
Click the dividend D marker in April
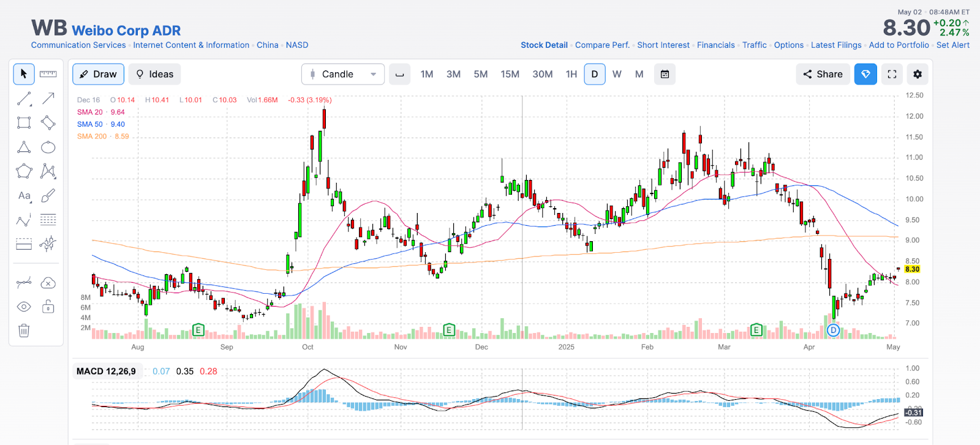[833, 330]
